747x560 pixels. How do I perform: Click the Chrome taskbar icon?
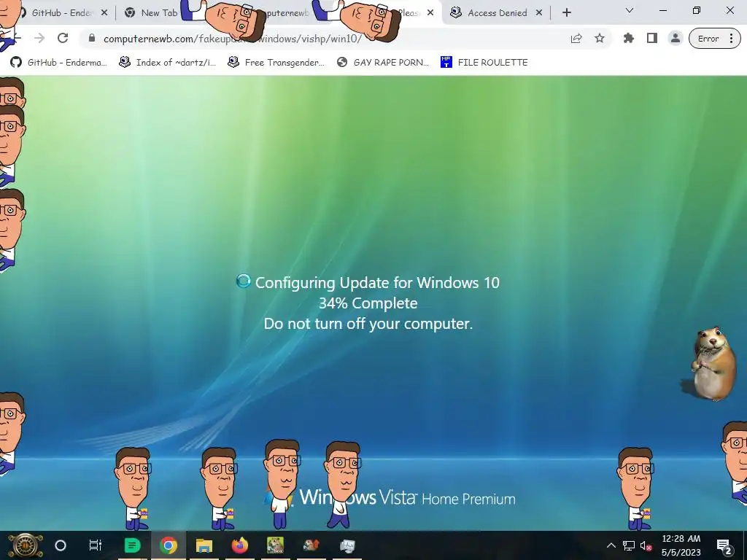169,545
